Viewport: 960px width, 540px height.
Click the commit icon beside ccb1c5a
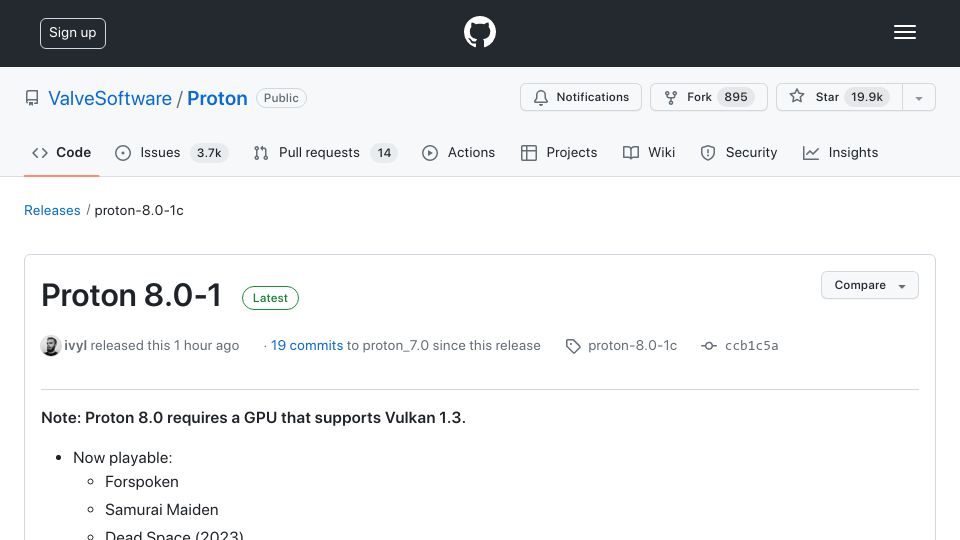709,346
